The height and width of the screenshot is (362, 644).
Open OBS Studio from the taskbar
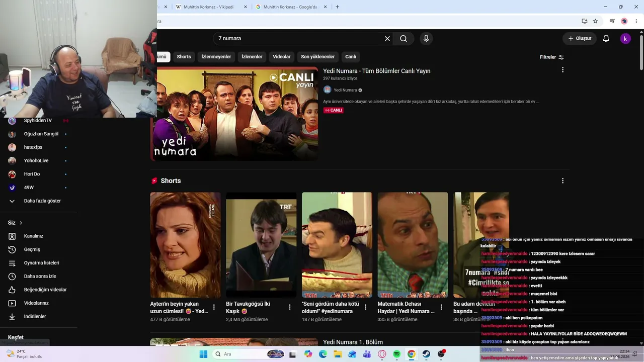(x=441, y=354)
